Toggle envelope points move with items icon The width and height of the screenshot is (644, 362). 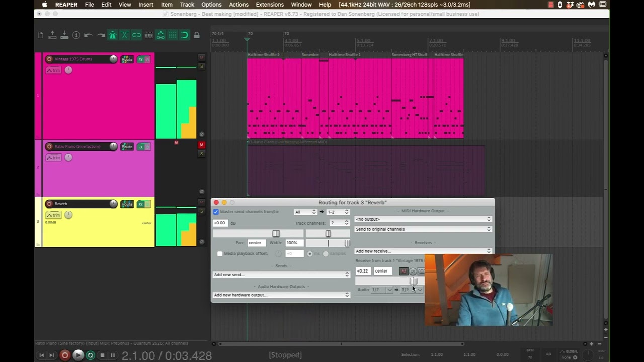(x=160, y=35)
